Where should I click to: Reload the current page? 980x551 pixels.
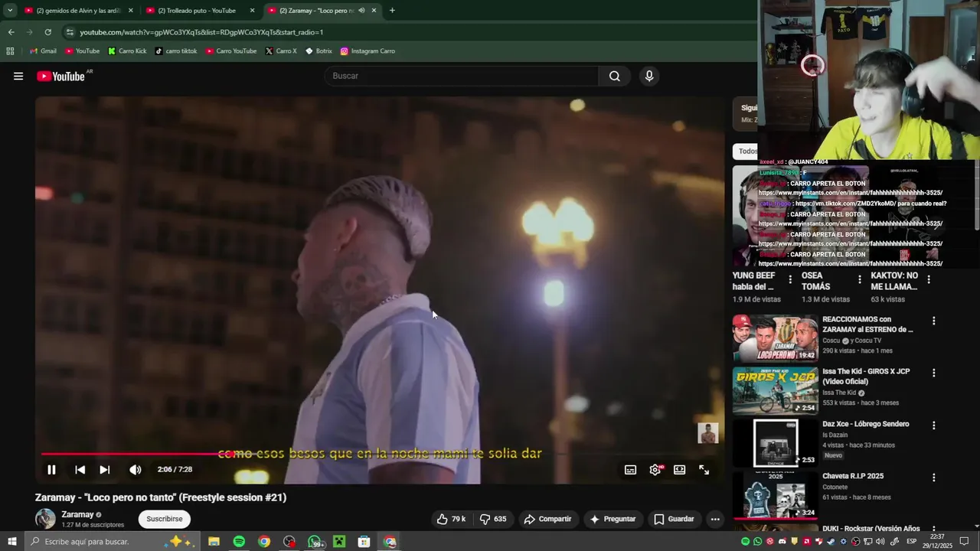pos(47,32)
